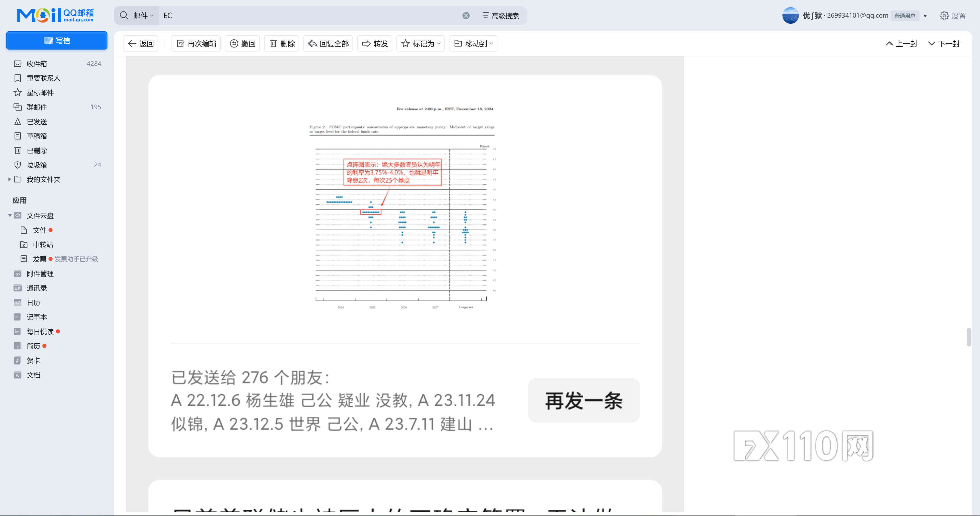Open 贺卡 greeting card icon
This screenshot has width=980, height=516.
pyautogui.click(x=18, y=360)
